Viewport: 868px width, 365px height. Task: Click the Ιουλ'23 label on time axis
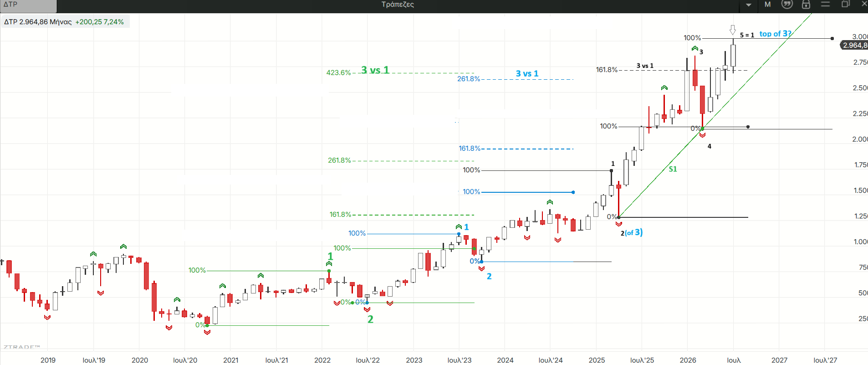(x=460, y=360)
